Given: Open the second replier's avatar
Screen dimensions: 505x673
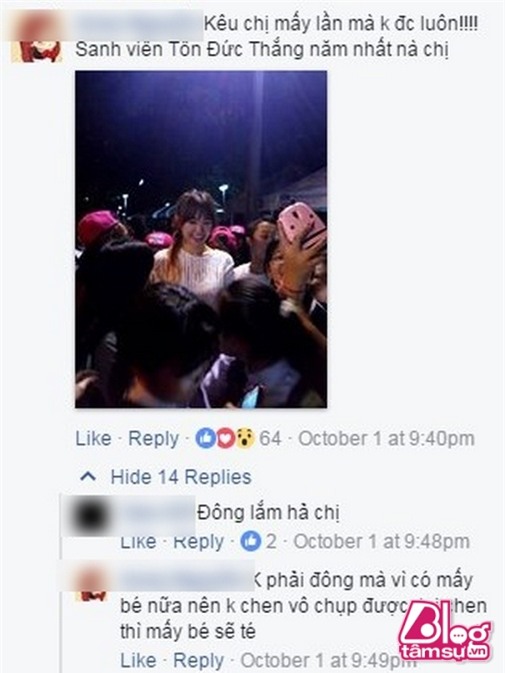Looking at the screenshot, I should click(x=91, y=583).
